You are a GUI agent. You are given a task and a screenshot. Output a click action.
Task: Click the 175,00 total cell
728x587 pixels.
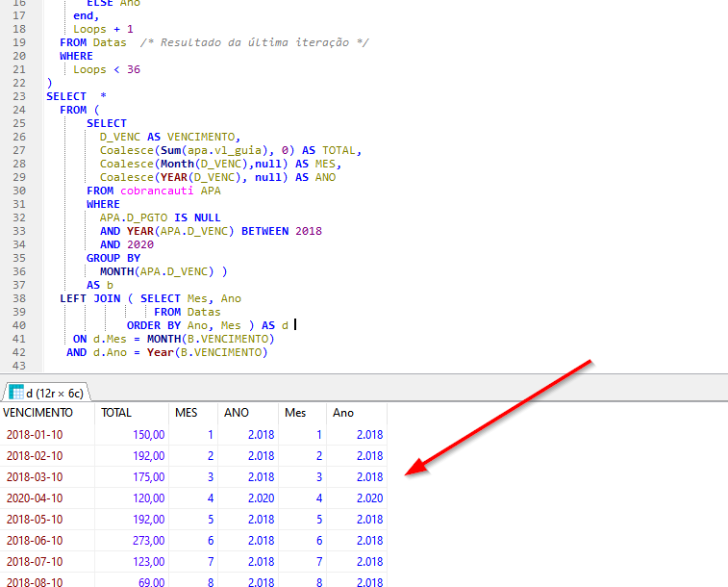148,476
